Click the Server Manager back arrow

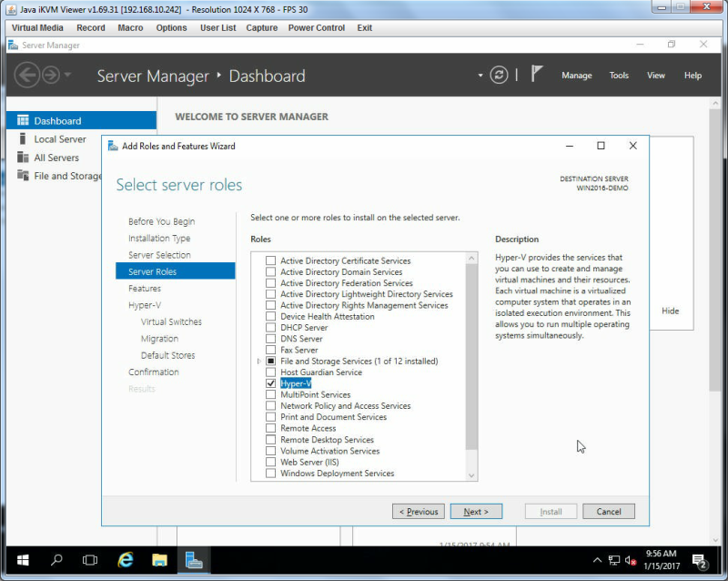coord(27,75)
